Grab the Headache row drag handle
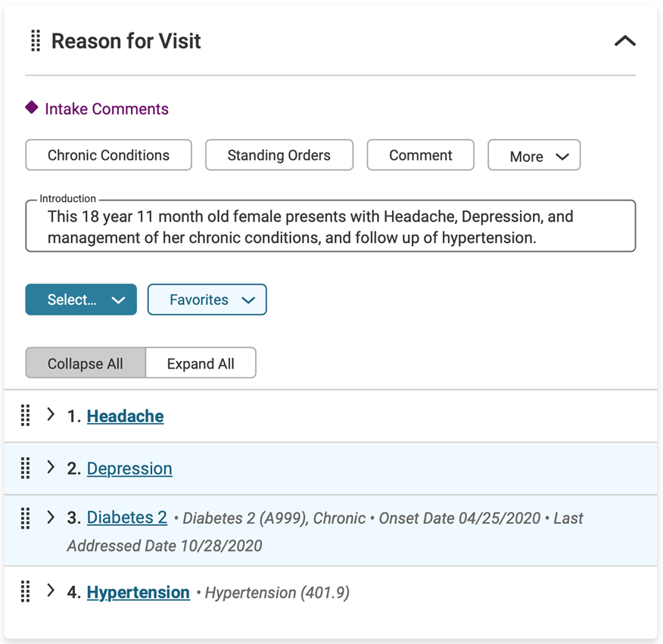663x644 pixels. 26,415
